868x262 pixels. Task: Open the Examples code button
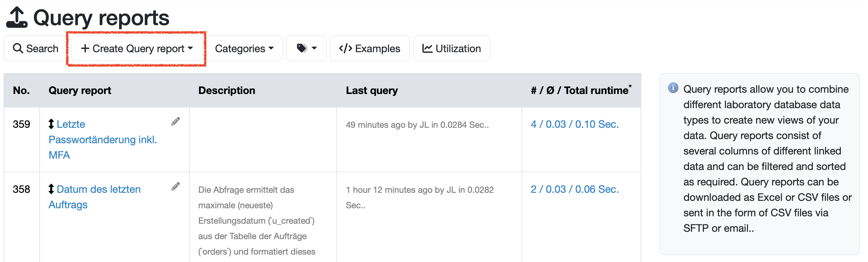[369, 49]
